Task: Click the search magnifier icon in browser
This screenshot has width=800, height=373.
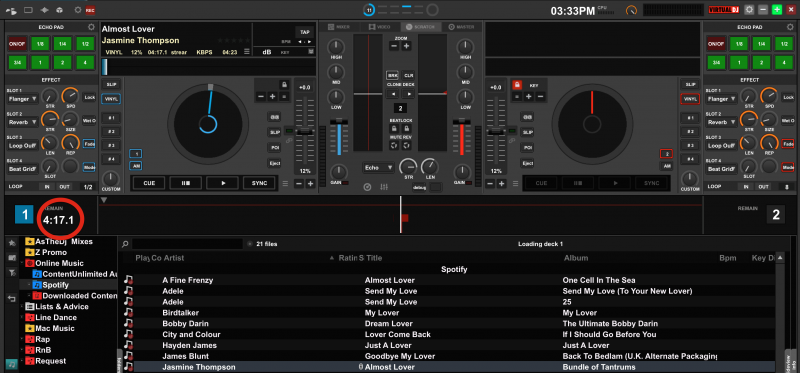Action: pos(126,244)
